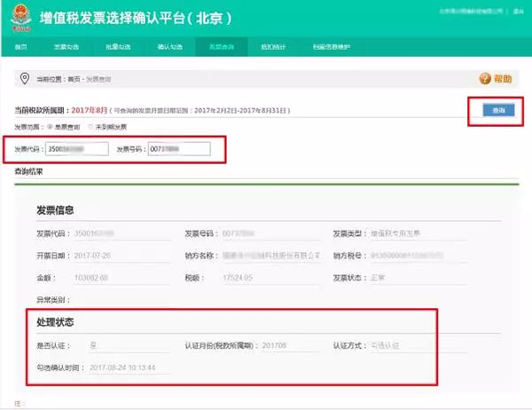
Task: Click the 发票号码 input field
Action: coord(179,148)
